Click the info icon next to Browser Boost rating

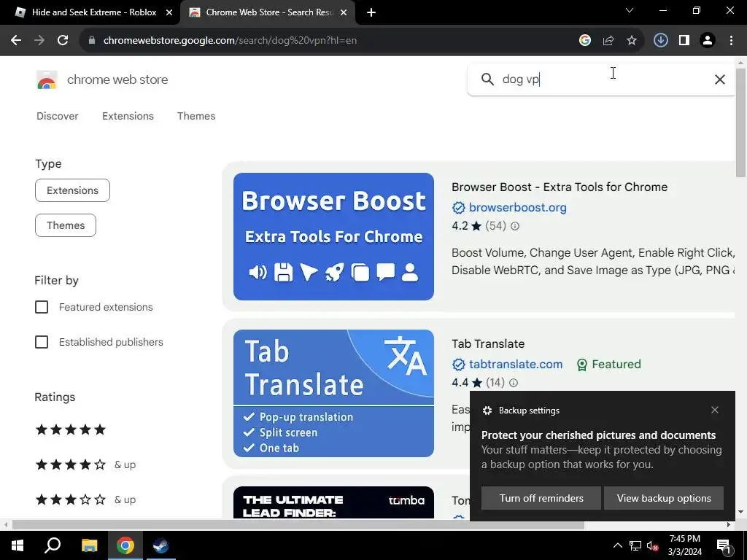[x=515, y=226]
